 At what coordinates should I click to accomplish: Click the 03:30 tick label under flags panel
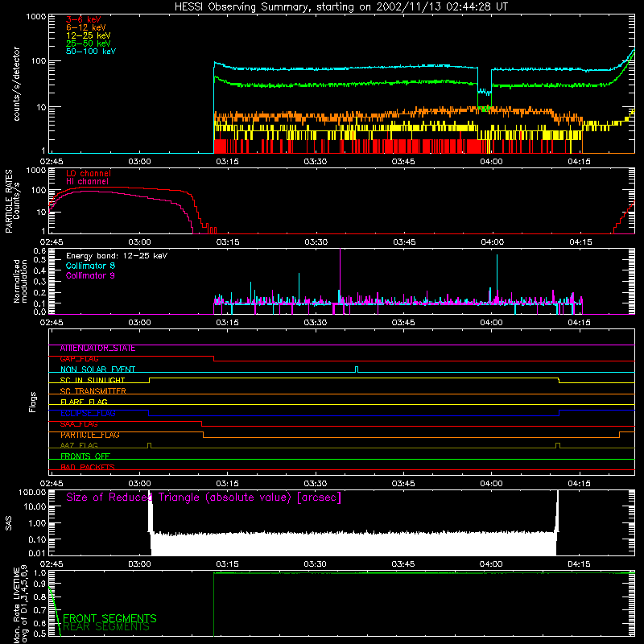(316, 484)
